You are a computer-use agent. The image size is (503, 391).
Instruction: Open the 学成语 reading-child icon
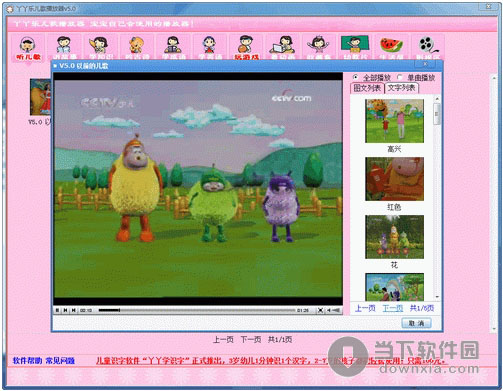(173, 48)
